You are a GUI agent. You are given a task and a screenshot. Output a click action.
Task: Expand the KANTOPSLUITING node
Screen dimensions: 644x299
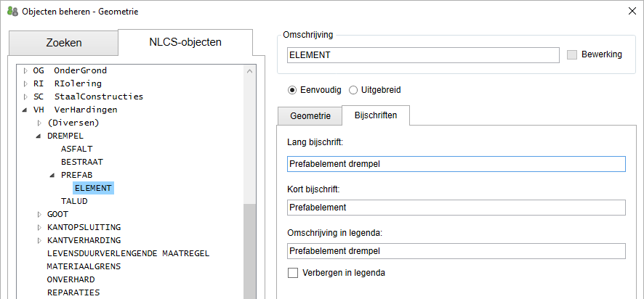click(39, 227)
